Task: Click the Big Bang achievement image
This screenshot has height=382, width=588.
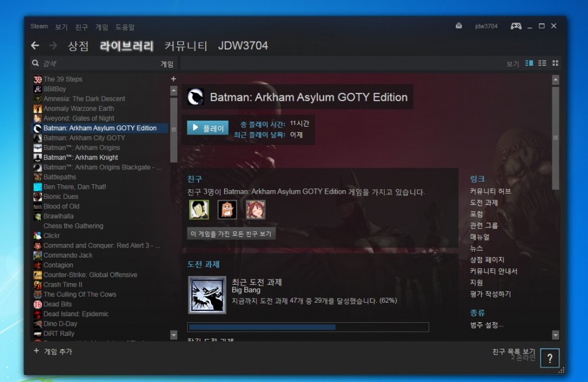Action: click(x=207, y=295)
